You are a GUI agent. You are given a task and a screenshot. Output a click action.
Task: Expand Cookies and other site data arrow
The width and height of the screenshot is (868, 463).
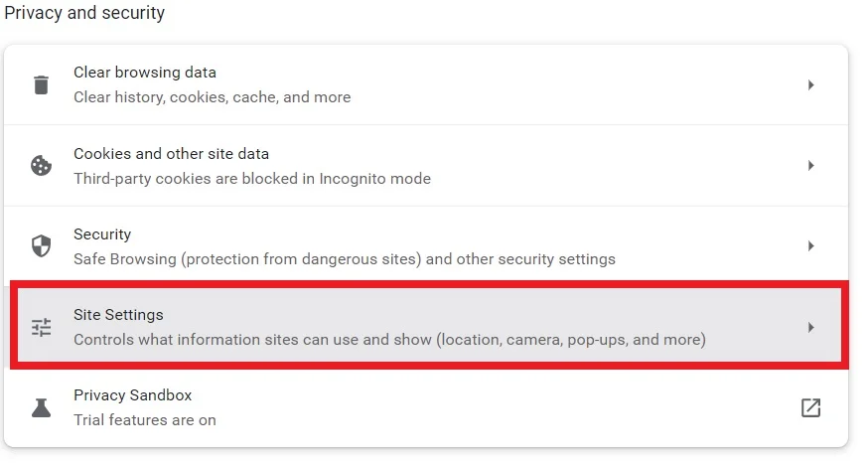pos(810,166)
